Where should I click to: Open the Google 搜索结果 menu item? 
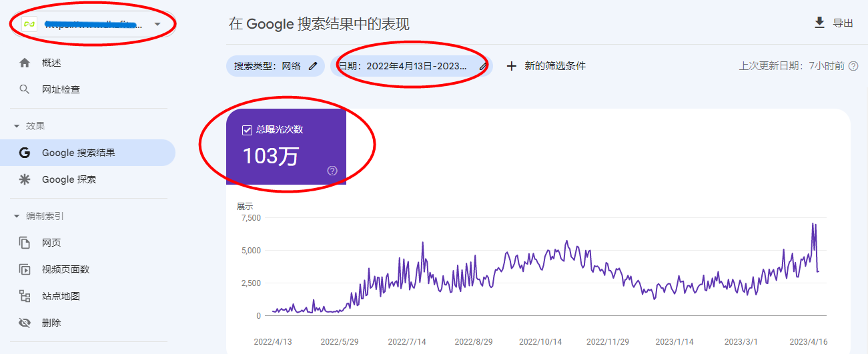click(x=79, y=153)
